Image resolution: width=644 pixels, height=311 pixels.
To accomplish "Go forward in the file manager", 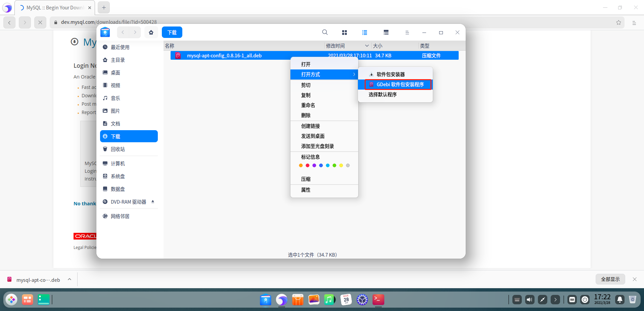I will (135, 32).
